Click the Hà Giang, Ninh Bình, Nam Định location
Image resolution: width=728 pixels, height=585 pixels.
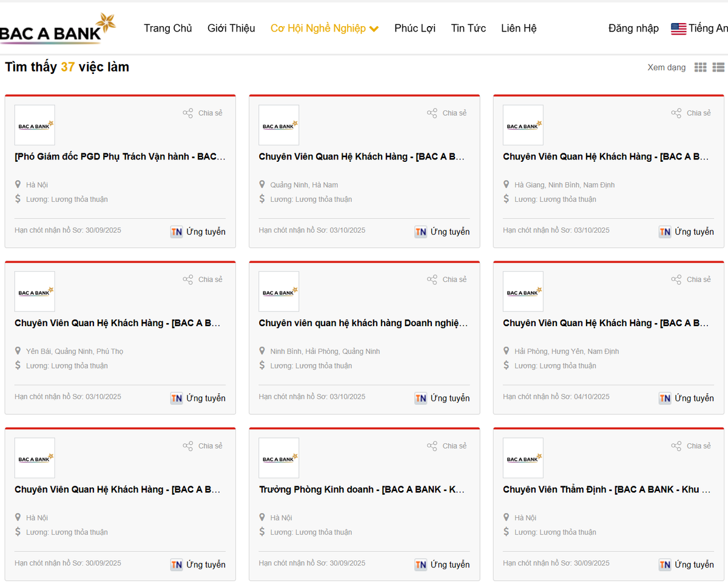[565, 185]
